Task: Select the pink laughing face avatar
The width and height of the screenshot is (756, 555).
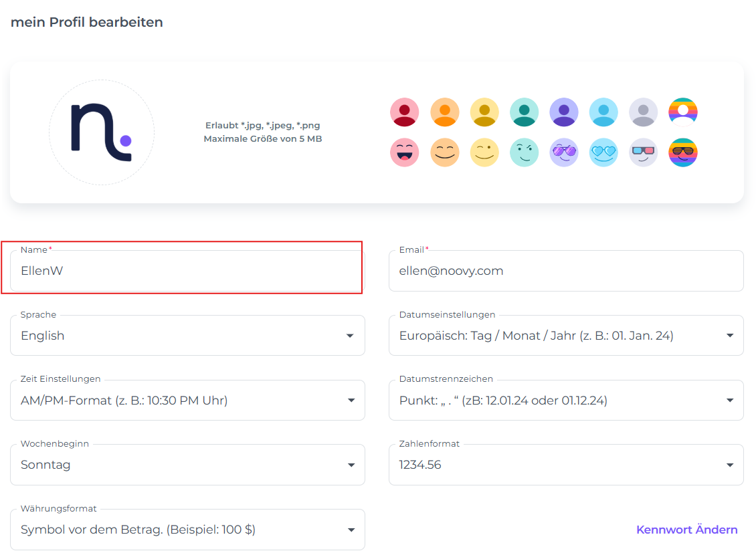Action: coord(404,153)
